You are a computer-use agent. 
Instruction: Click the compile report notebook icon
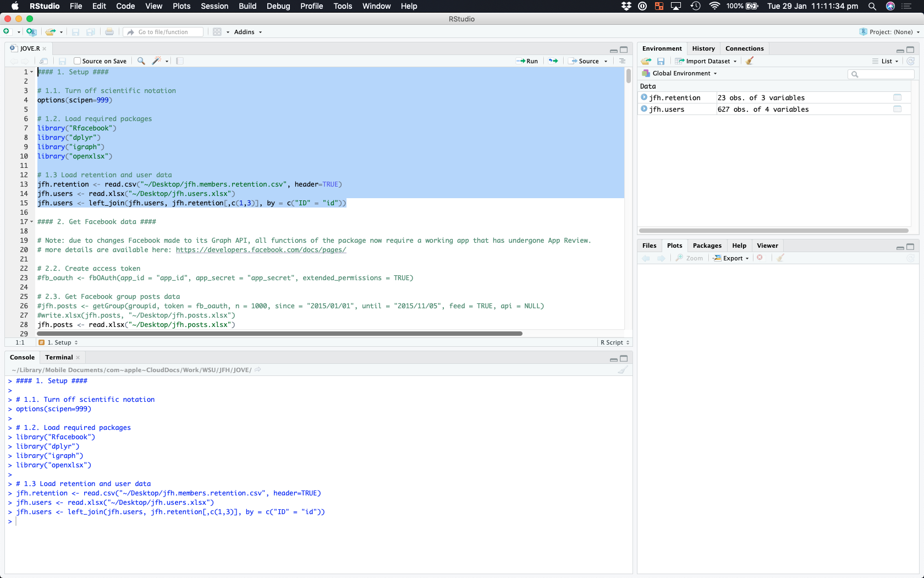(x=180, y=61)
